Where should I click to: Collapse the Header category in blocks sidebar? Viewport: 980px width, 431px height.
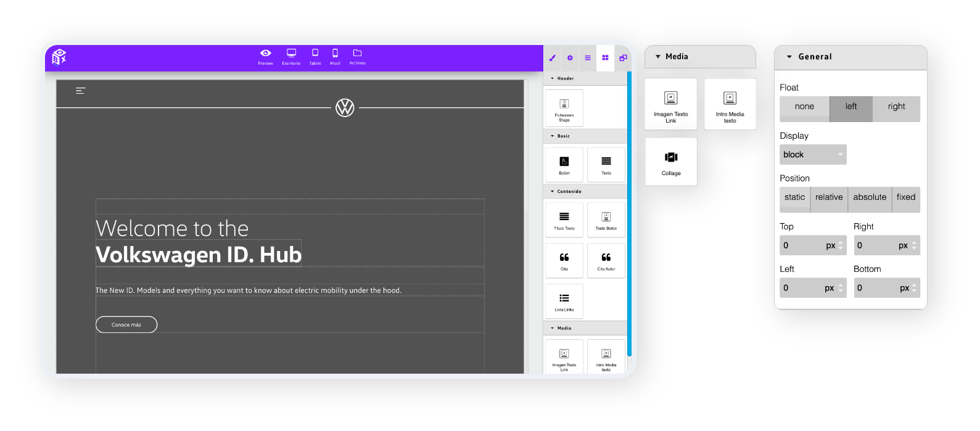585,78
